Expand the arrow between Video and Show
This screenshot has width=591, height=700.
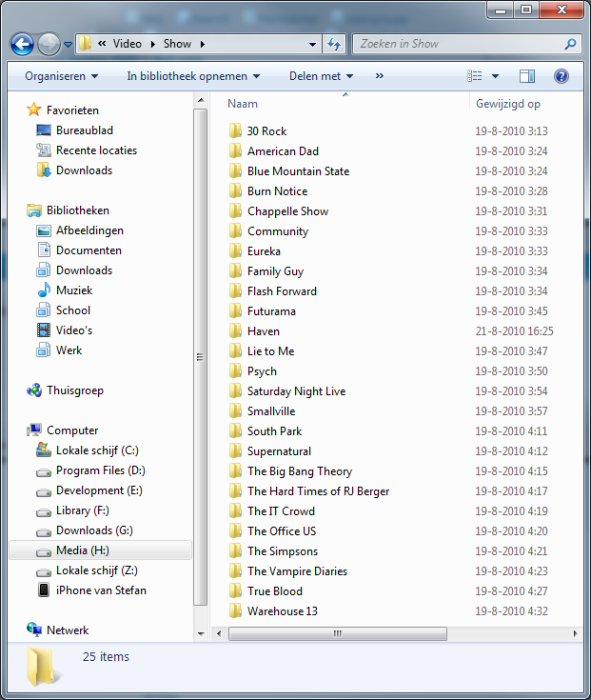pyautogui.click(x=152, y=44)
